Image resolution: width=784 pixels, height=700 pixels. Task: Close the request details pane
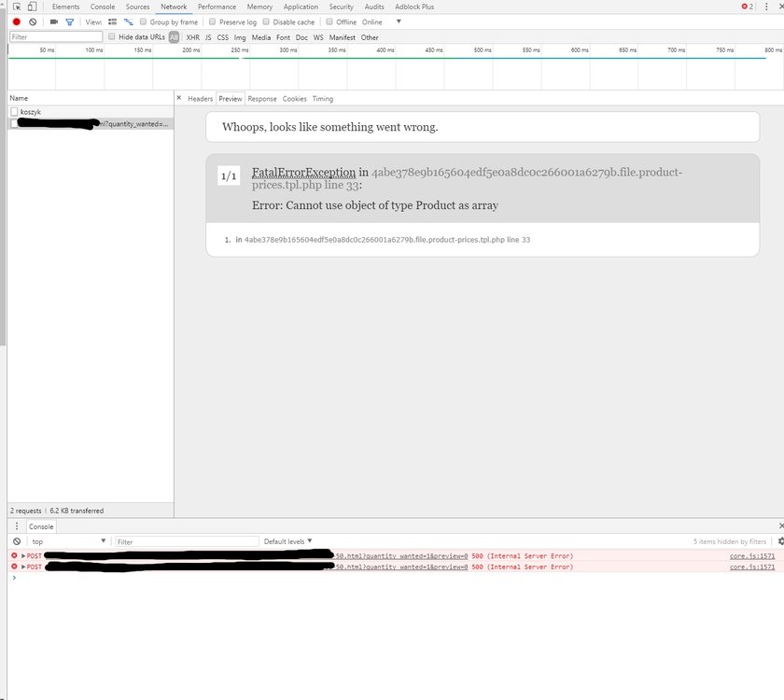click(178, 98)
